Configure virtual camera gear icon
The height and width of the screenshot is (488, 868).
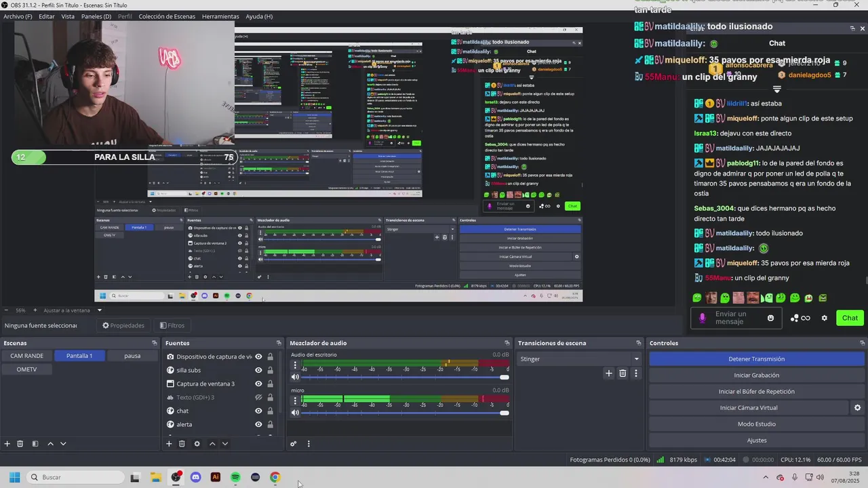[857, 408]
